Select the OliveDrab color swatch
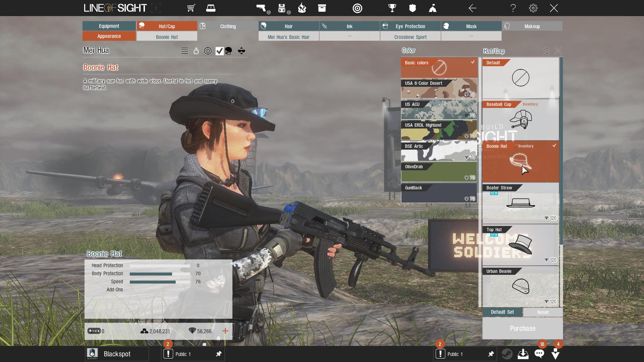 (439, 172)
